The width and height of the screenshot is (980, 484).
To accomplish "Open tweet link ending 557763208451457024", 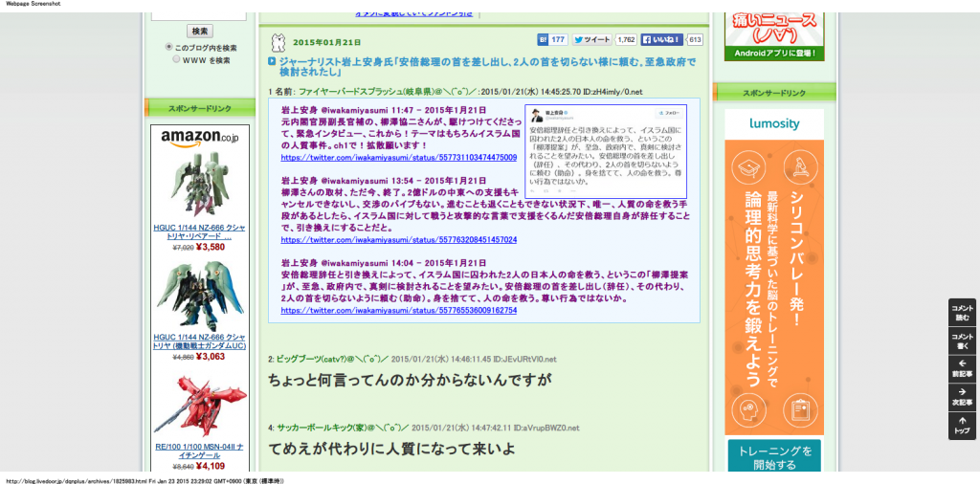I will tap(399, 239).
